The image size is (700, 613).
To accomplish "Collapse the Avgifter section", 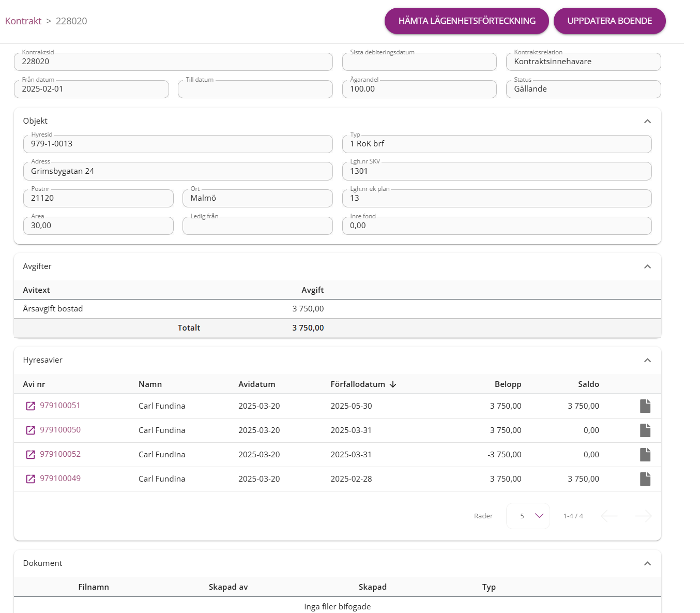I will point(647,266).
